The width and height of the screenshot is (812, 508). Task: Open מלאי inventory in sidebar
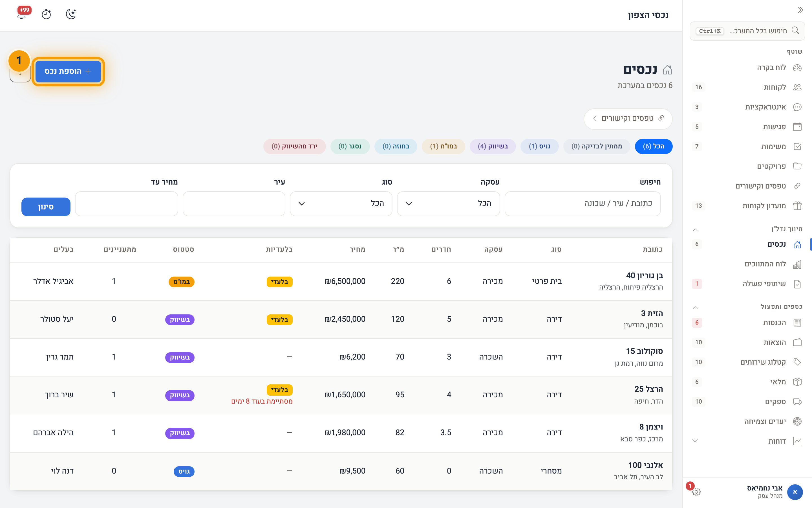point(747,382)
